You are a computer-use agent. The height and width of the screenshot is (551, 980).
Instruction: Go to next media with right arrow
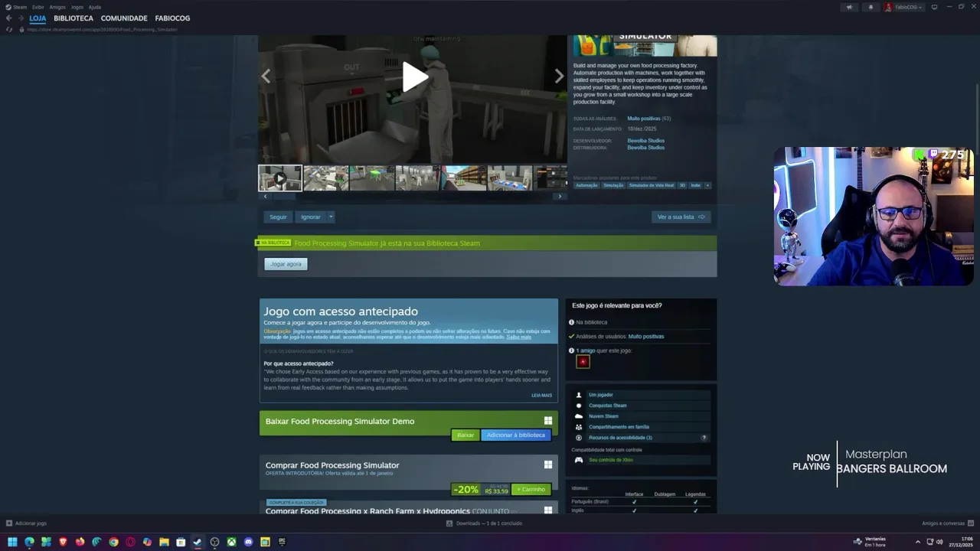click(559, 76)
